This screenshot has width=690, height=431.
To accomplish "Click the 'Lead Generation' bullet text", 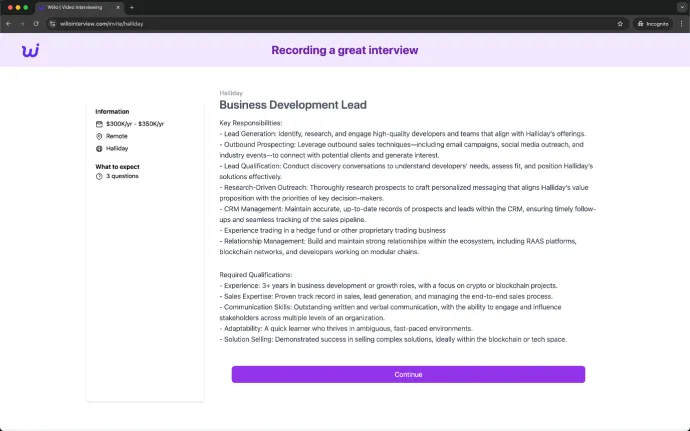I will pyautogui.click(x=403, y=134).
